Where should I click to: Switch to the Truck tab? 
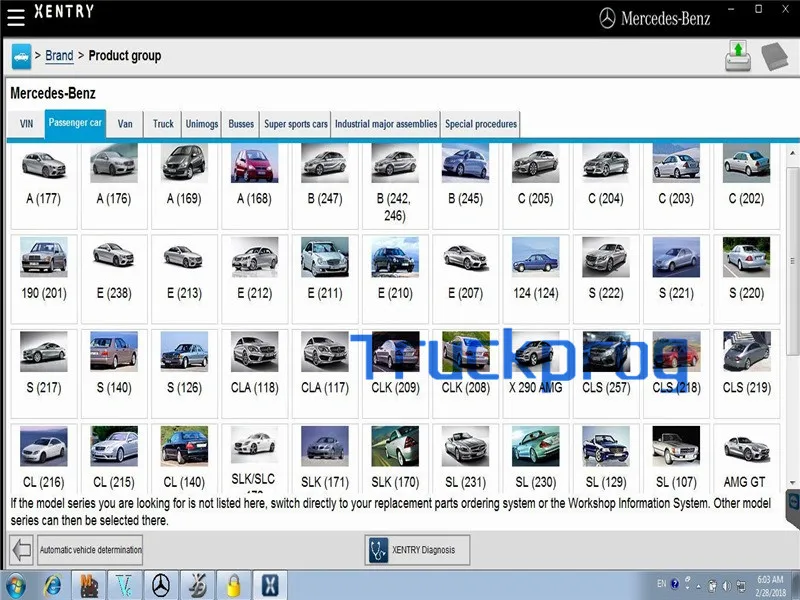pyautogui.click(x=163, y=124)
